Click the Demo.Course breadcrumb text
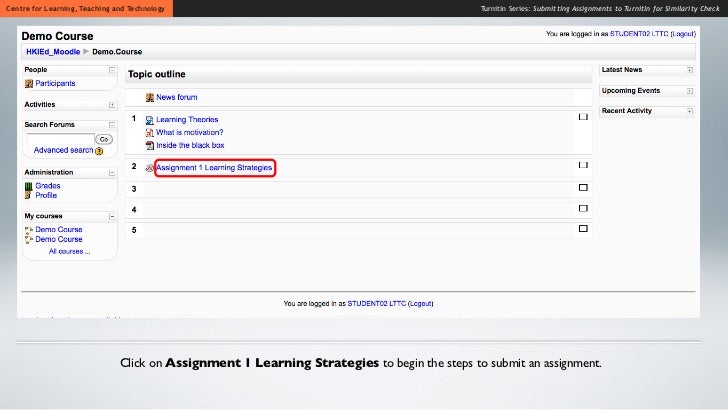The width and height of the screenshot is (728, 410). point(117,52)
